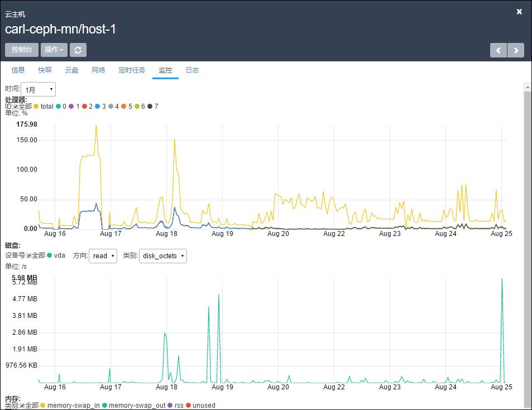The height and width of the screenshot is (410, 532).
Task: Switch to the 定时任务 tab
Action: [132, 70]
